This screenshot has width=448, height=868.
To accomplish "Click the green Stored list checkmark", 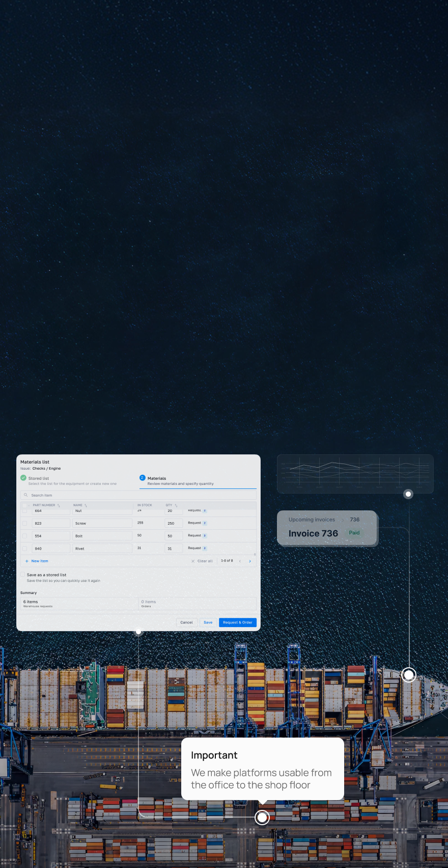I will point(23,478).
